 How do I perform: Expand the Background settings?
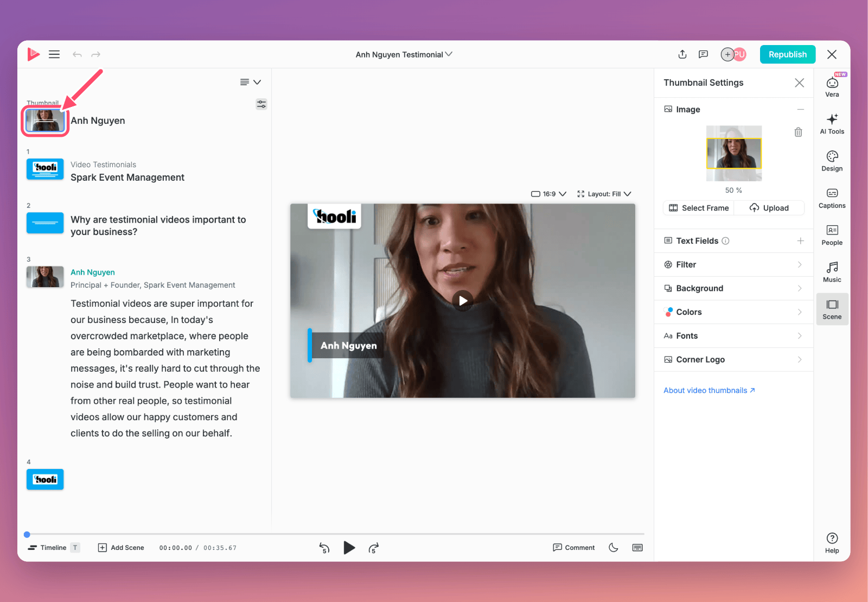(733, 288)
